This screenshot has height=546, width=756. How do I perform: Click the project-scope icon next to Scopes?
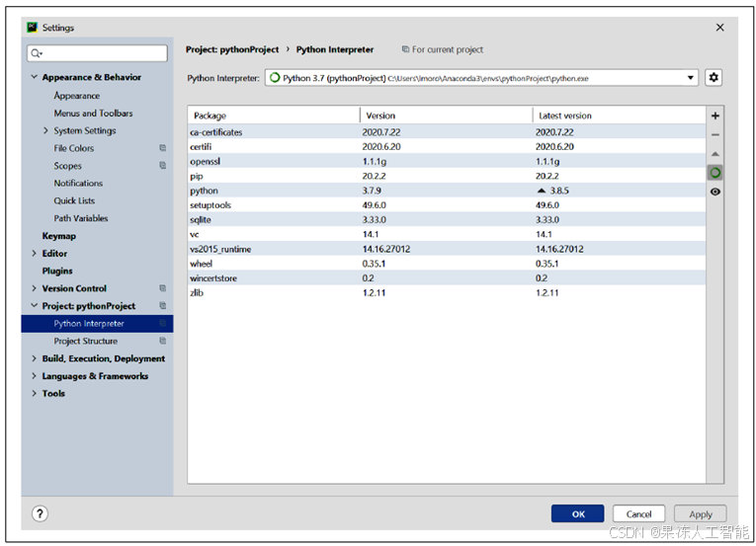point(163,165)
